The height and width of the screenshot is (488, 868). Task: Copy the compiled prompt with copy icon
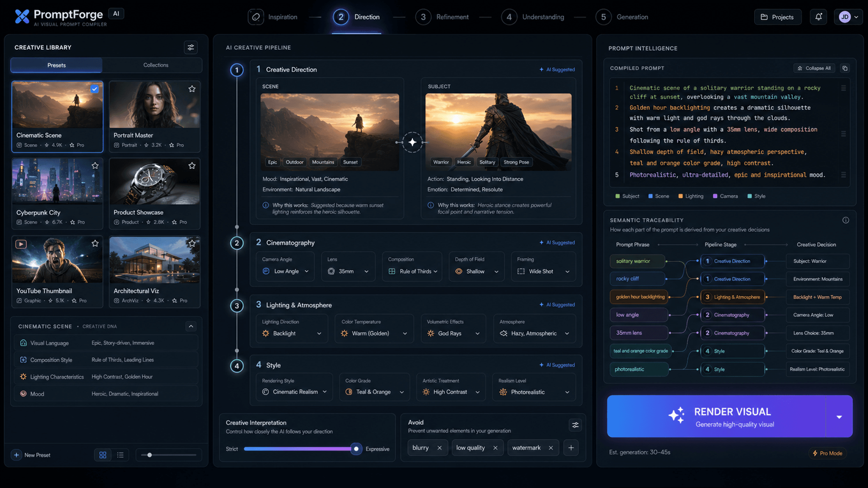click(845, 68)
